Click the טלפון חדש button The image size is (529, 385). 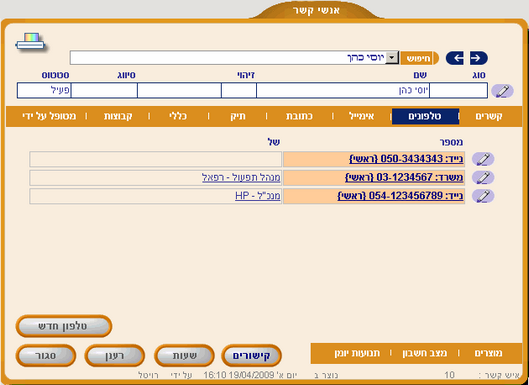point(63,326)
